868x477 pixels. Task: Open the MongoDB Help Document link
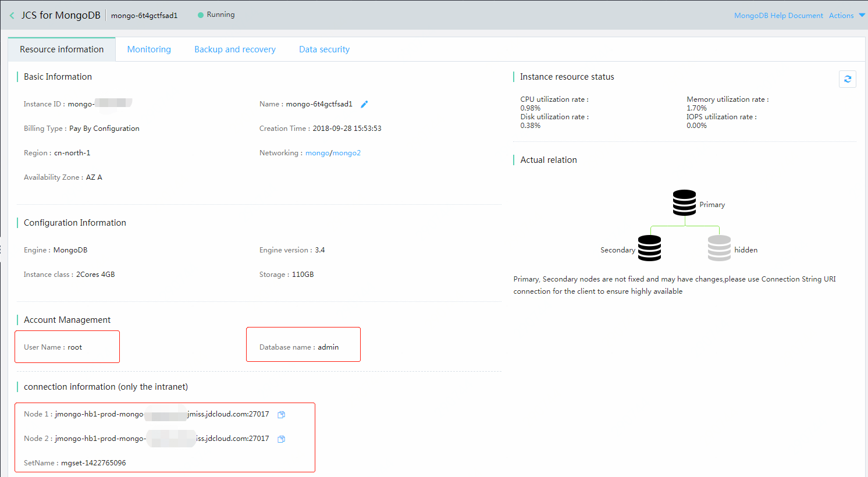(778, 16)
